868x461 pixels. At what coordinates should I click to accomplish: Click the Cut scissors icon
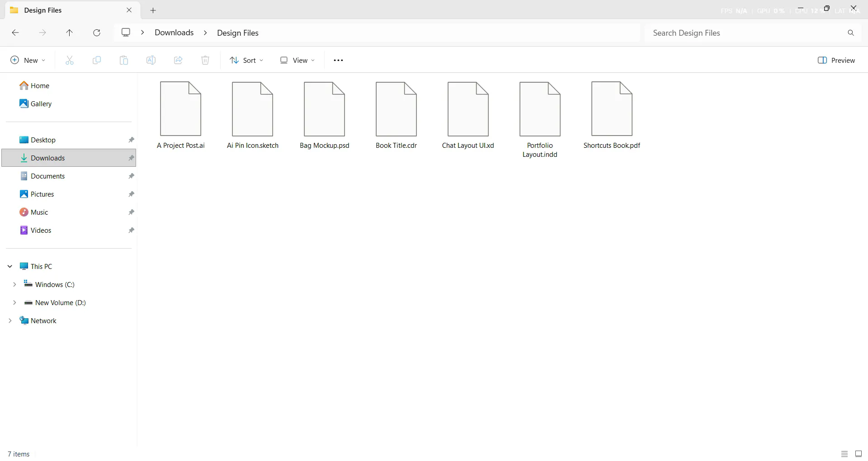click(x=69, y=60)
